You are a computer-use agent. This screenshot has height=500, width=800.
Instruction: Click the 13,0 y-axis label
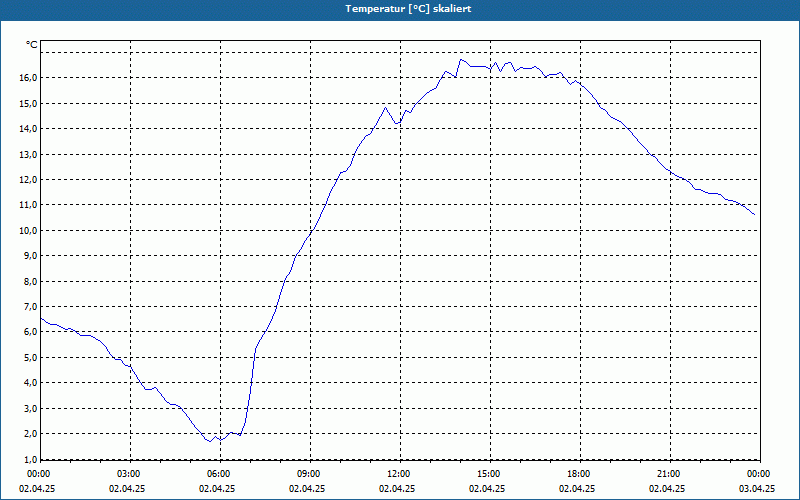(28, 155)
